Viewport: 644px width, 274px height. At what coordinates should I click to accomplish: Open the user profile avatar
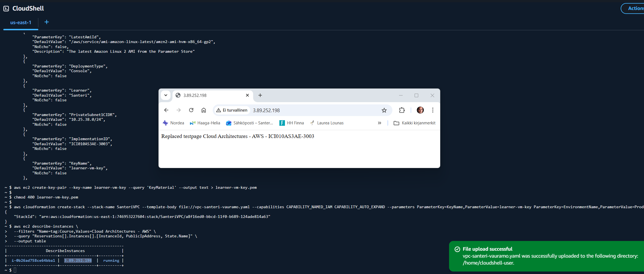point(420,110)
